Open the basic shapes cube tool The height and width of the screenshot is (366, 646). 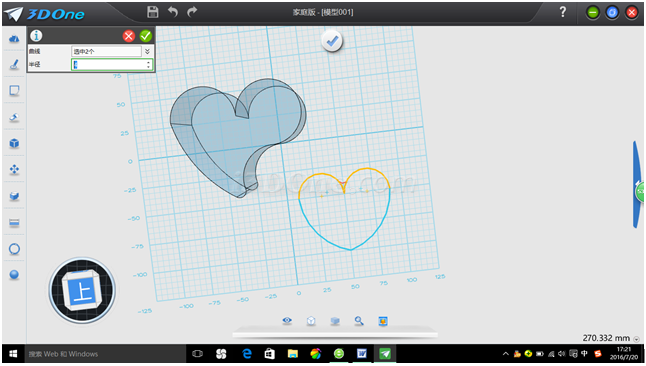[x=14, y=143]
